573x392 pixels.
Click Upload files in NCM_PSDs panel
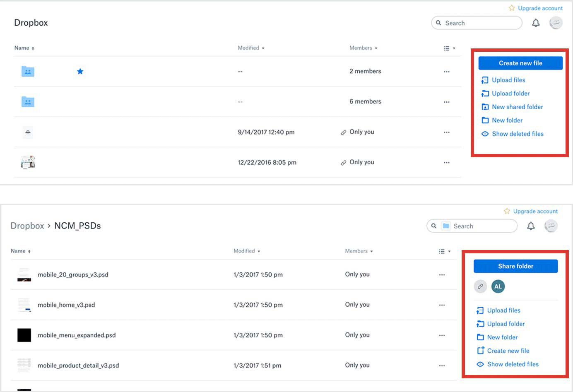(498, 310)
